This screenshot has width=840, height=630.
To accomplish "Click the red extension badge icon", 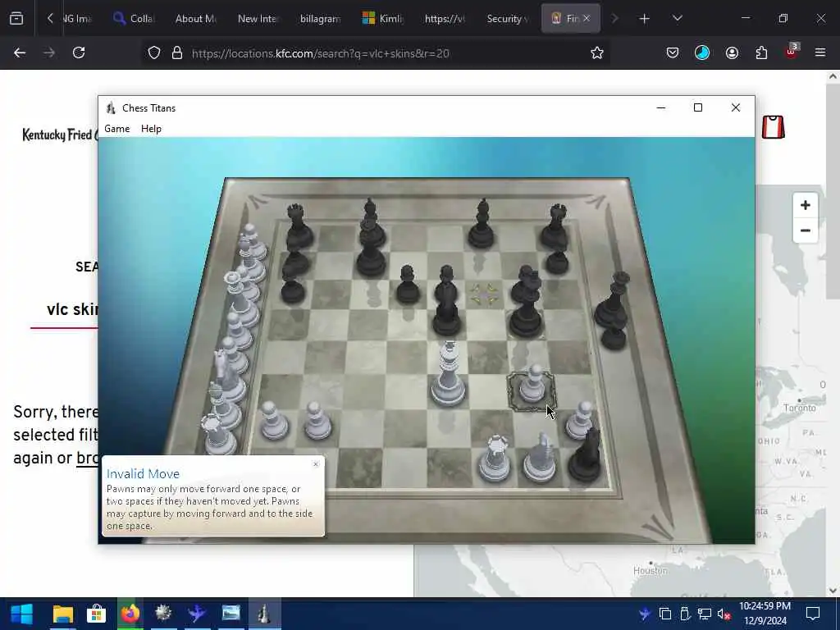I will [x=791, y=52].
